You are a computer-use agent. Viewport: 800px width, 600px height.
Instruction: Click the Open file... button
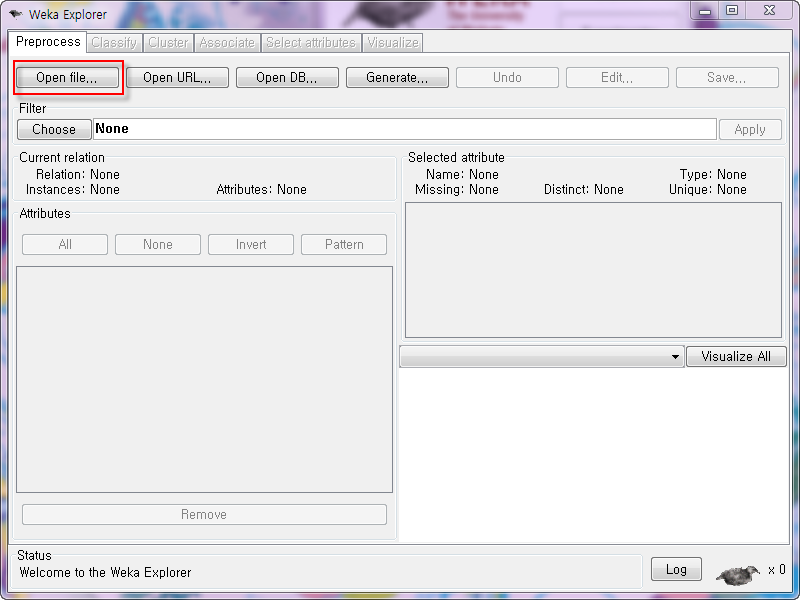coord(67,78)
